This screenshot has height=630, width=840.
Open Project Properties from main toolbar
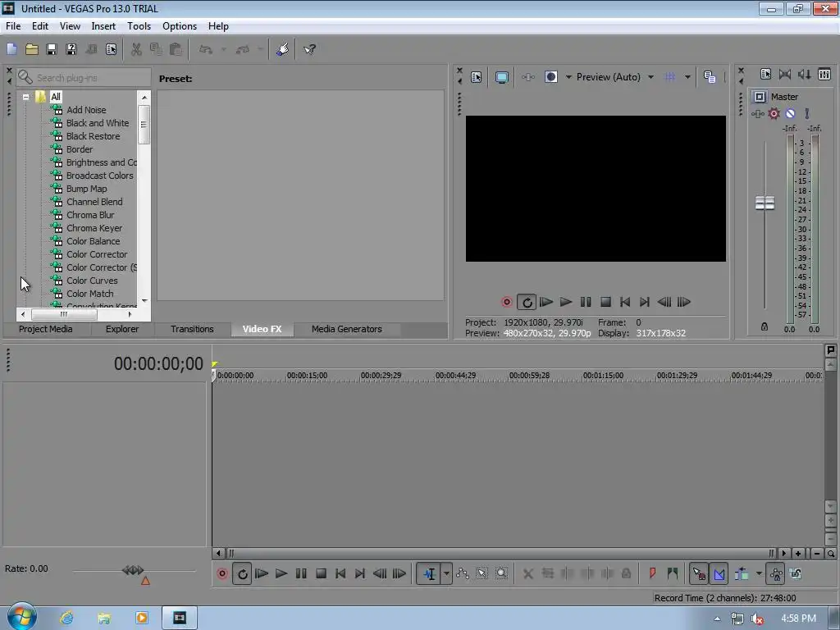[x=111, y=49]
